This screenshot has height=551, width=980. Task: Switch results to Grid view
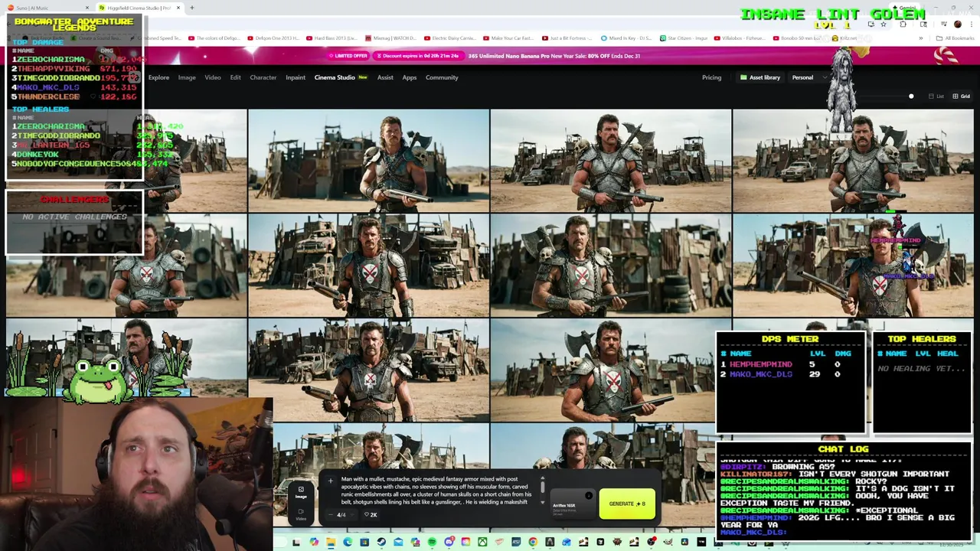click(x=961, y=96)
